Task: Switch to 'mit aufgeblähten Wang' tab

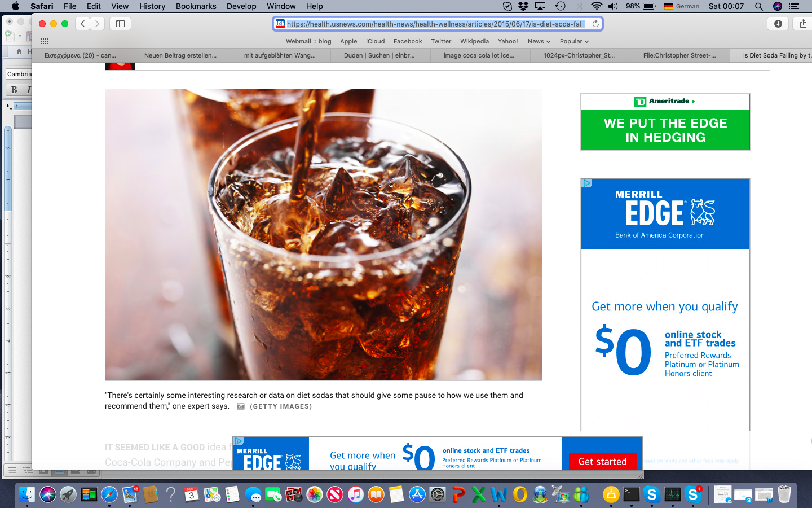Action: [280, 55]
